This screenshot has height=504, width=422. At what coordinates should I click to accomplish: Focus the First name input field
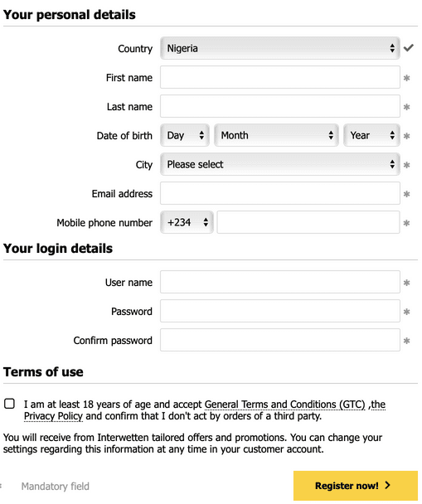[280, 77]
